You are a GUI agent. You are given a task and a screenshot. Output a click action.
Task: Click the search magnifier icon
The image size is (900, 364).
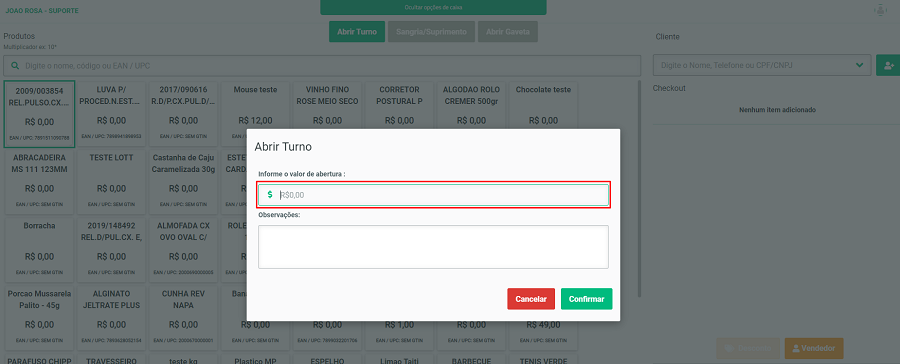click(14, 66)
